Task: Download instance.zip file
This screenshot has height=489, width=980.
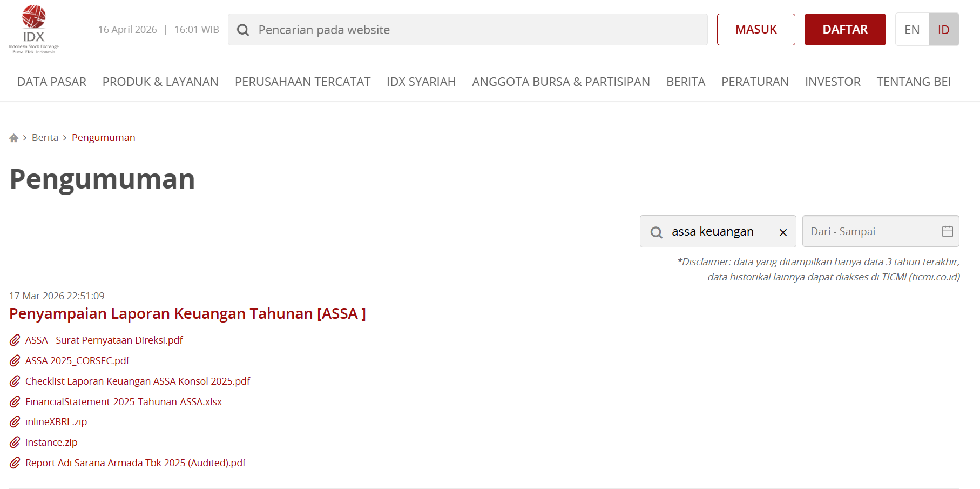Action: pos(51,443)
